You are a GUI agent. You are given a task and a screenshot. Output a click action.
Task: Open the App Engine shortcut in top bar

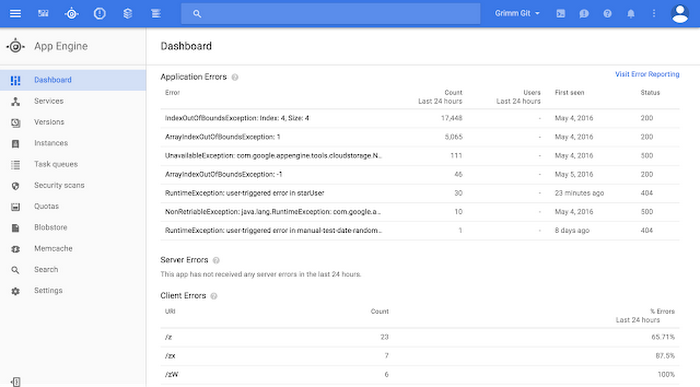pyautogui.click(x=71, y=14)
